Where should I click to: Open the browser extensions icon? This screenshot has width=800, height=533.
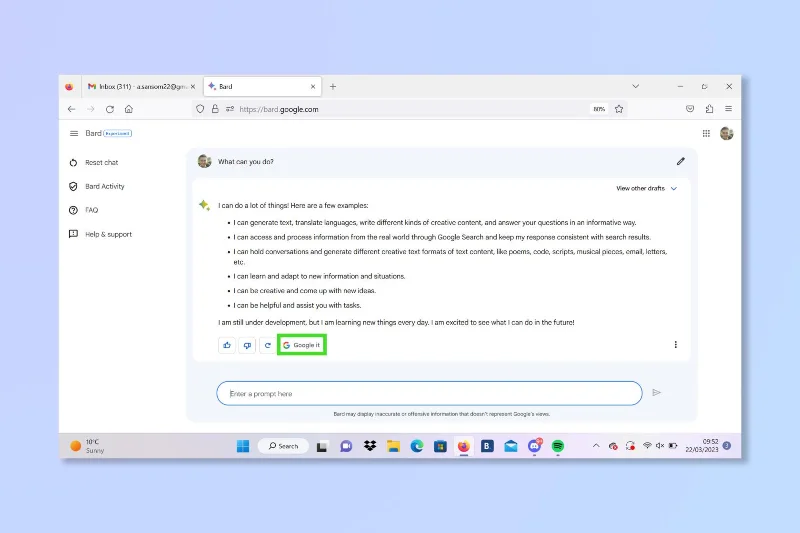click(x=709, y=109)
